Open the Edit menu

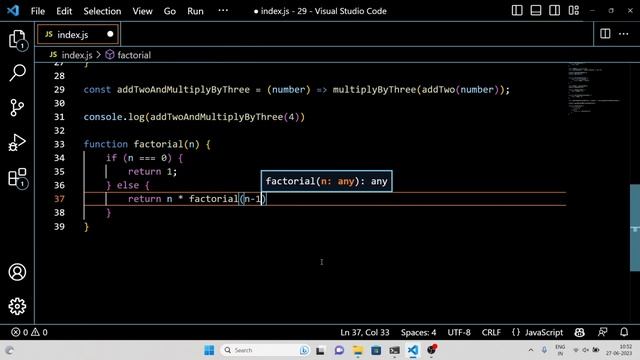[x=64, y=11]
